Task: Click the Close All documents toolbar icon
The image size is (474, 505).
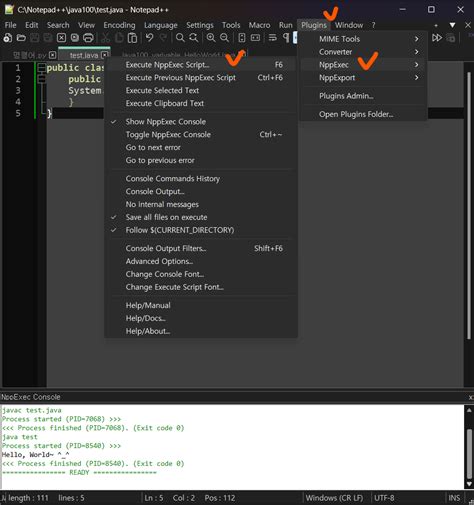Action: 75,38
